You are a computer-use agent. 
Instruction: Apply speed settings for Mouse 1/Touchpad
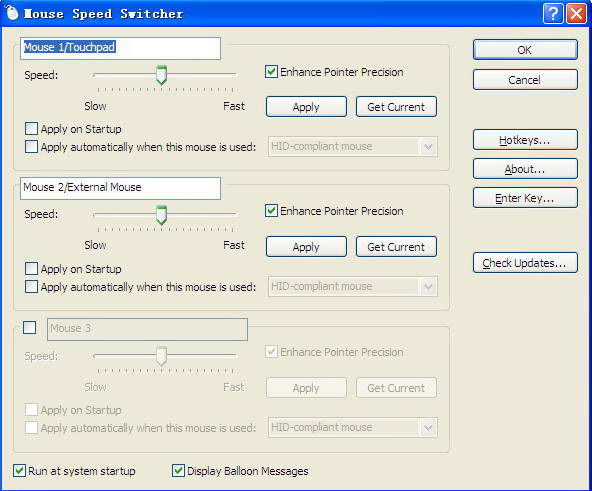coord(306,107)
